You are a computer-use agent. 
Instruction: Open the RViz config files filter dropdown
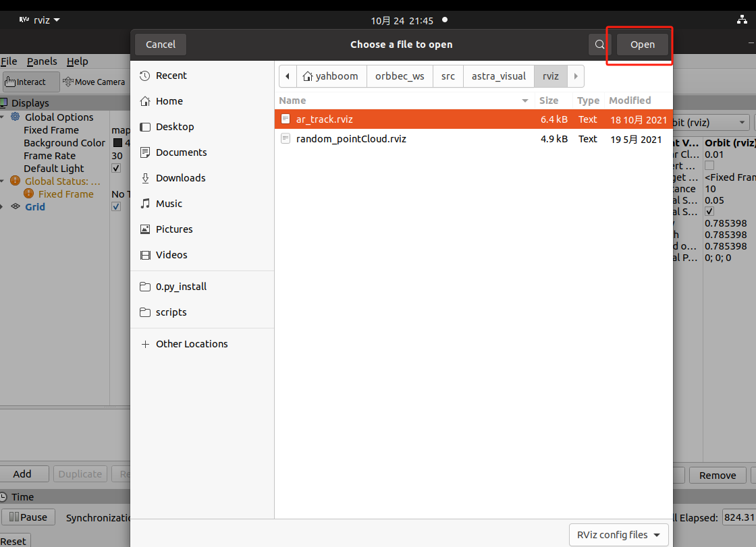618,535
